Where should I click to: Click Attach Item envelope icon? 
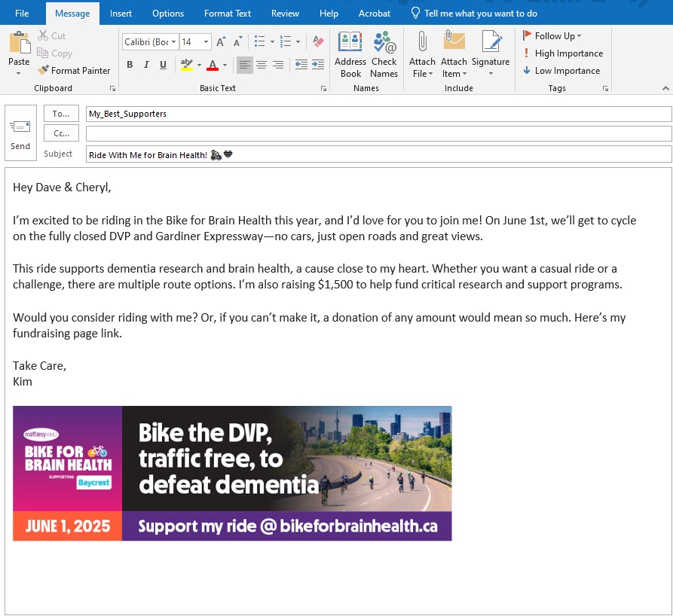454,55
